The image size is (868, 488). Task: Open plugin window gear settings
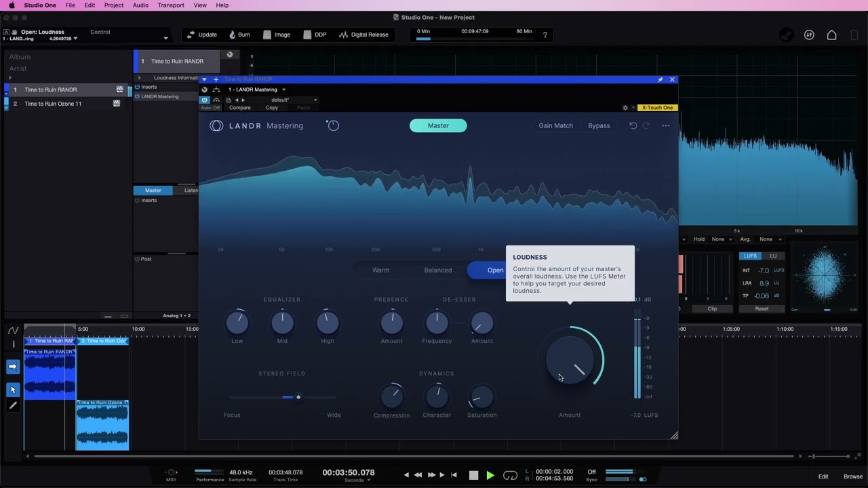coord(625,108)
